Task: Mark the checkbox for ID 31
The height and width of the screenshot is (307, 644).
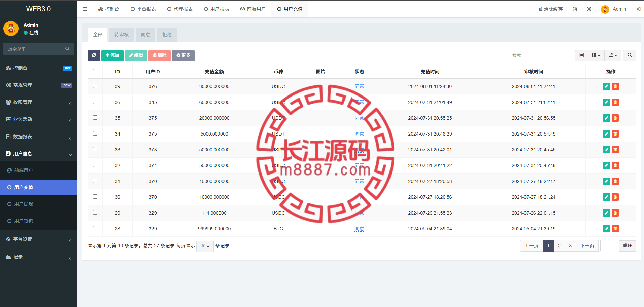Action: 95,181
